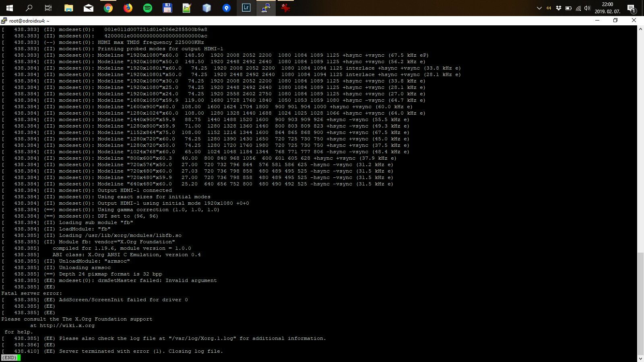The height and width of the screenshot is (362, 644).
Task: Click the "/var/log/Xorg.1.log" path text
Action: (x=202, y=338)
